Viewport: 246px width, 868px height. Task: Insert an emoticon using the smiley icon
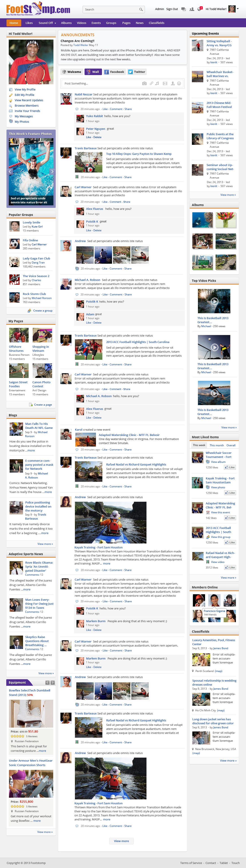pyautogui.click(x=179, y=83)
